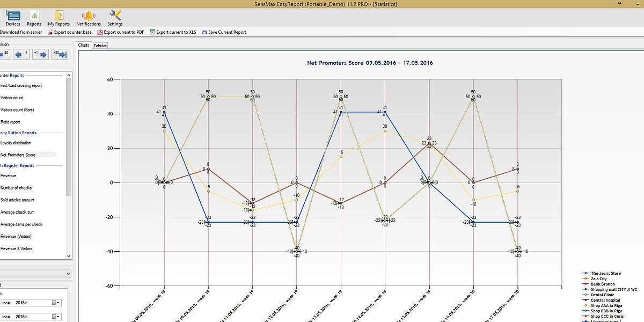Image resolution: width=644 pixels, height=322 pixels.
Task: Open the Reports toolbar icon
Action: [x=34, y=18]
